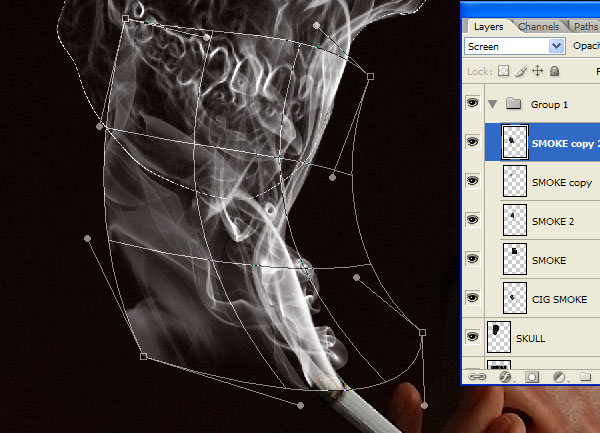Screen dimensions: 600x433
Task: Click the Link layers chain icon
Action: [477, 377]
